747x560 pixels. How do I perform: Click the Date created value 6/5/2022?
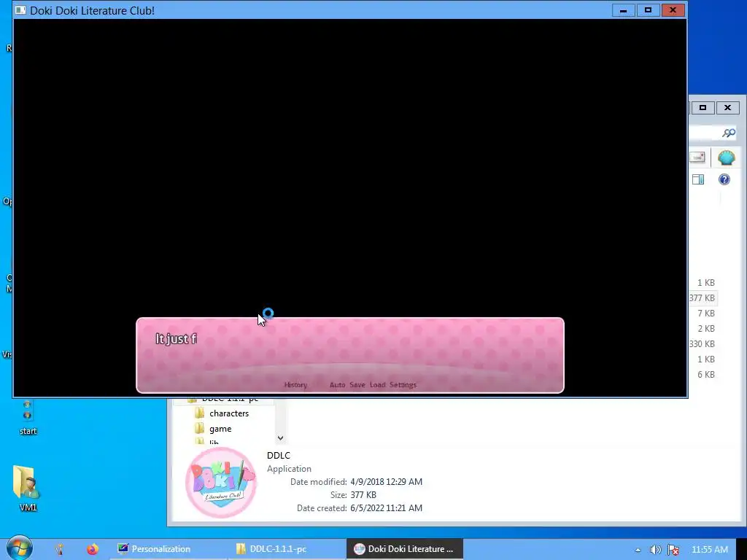click(x=387, y=508)
